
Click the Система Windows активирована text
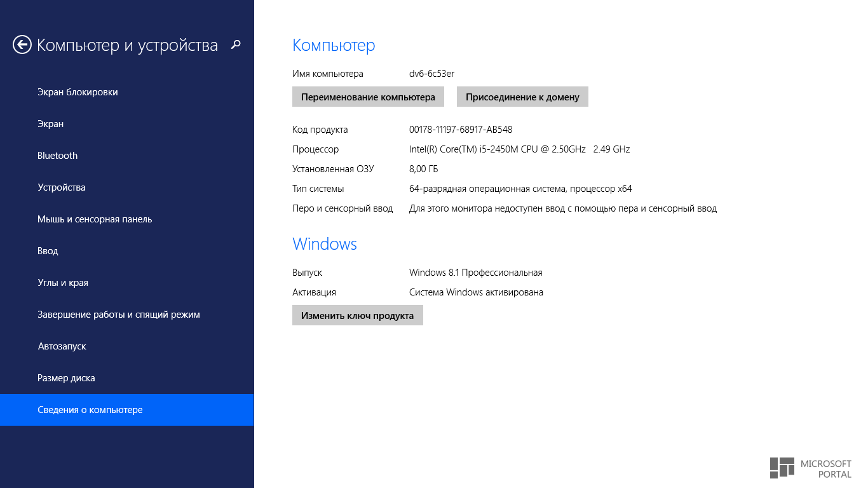coord(476,292)
